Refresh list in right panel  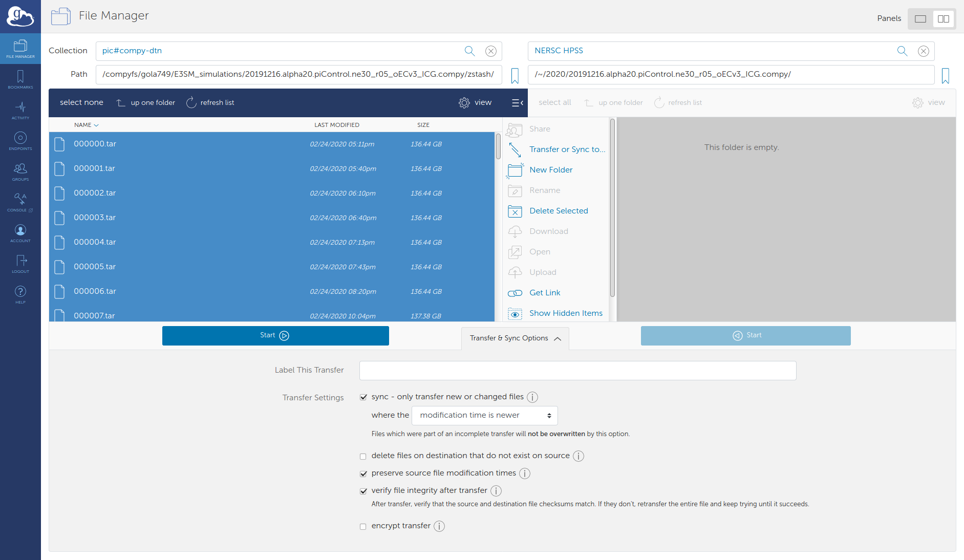coord(678,102)
